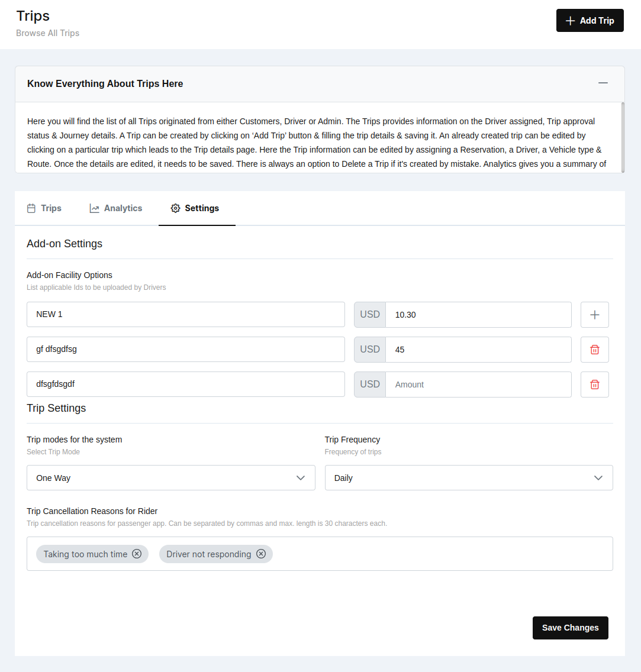Click the gear icon on Settings tab
Image resolution: width=641 pixels, height=672 pixels.
click(x=175, y=208)
